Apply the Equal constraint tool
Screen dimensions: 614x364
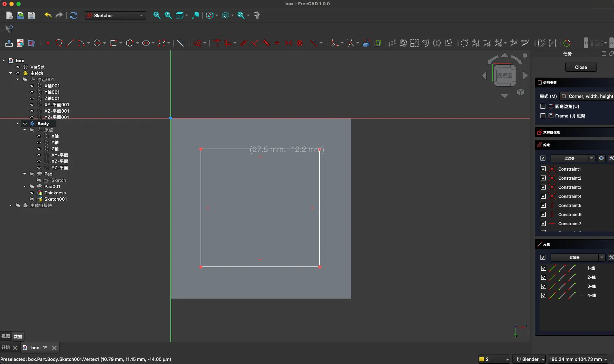[x=277, y=43]
